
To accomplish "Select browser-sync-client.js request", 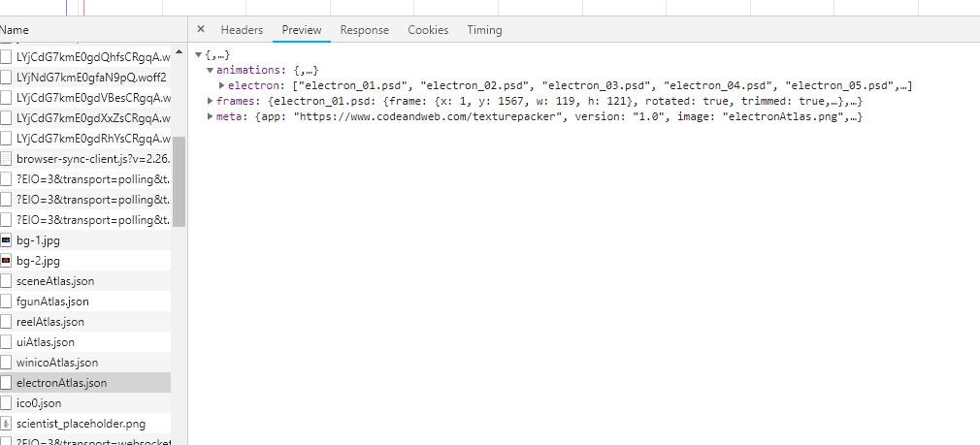I will pos(85,159).
